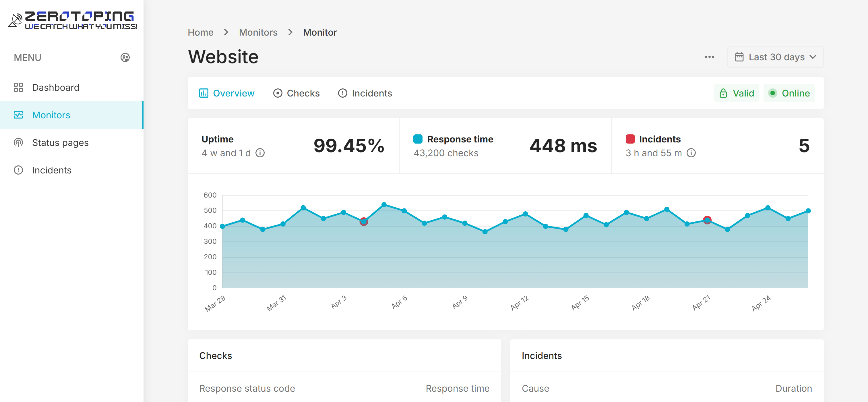The height and width of the screenshot is (402, 868).
Task: Click chevron after Home in breadcrumb
Action: 226,32
